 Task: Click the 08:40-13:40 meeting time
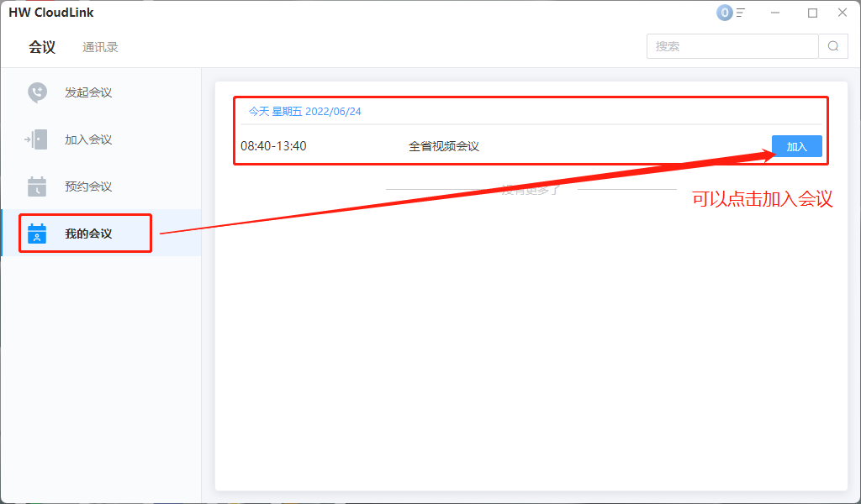pyautogui.click(x=273, y=146)
